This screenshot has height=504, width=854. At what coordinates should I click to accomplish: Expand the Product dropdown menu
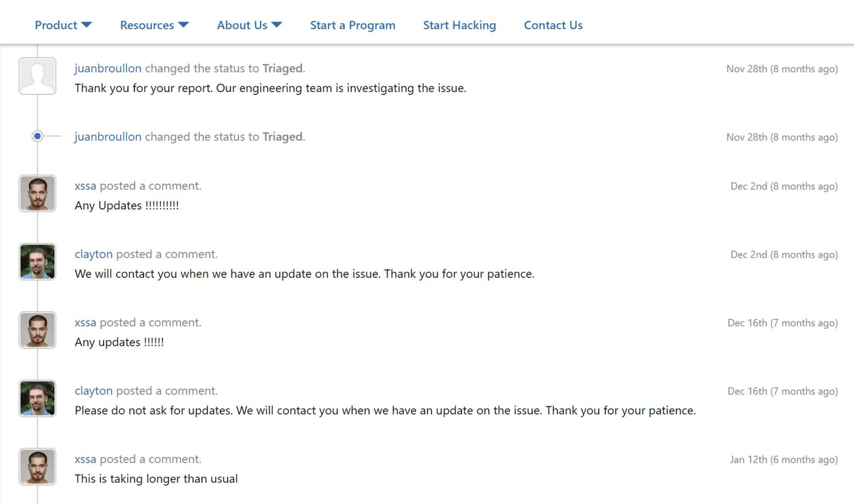(63, 25)
